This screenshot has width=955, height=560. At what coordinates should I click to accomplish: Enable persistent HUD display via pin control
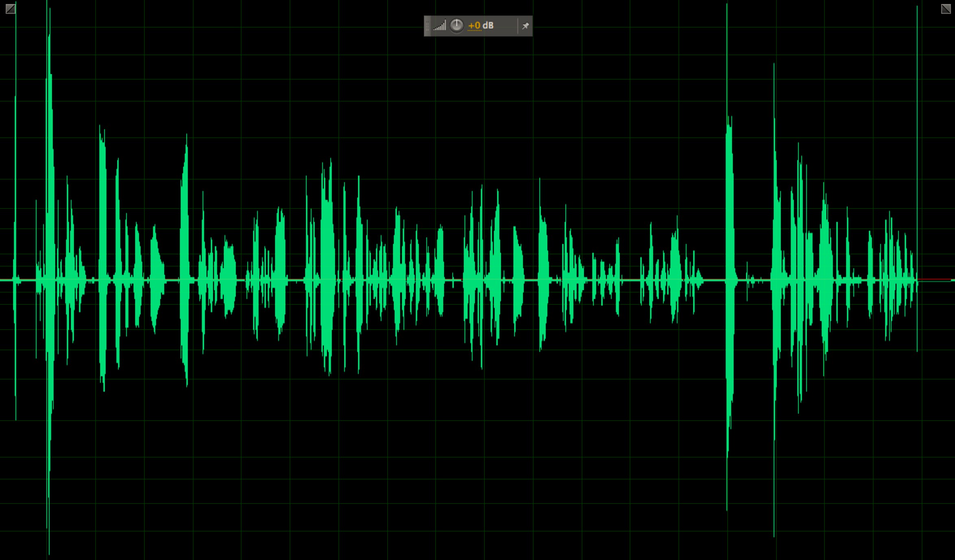(x=526, y=25)
